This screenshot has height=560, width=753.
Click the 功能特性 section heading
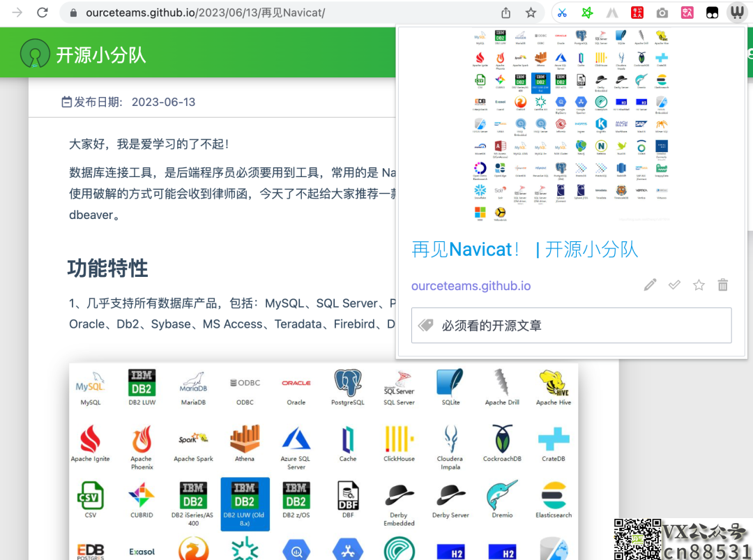(x=107, y=268)
